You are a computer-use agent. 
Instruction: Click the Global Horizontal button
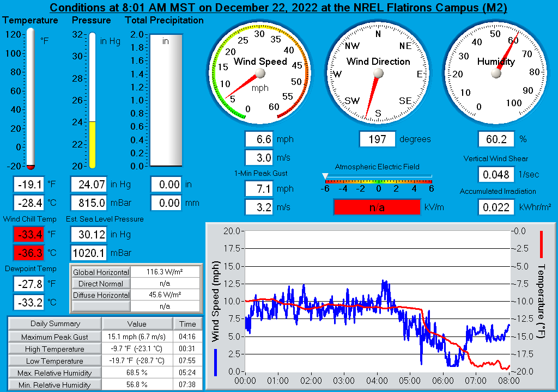(x=101, y=272)
